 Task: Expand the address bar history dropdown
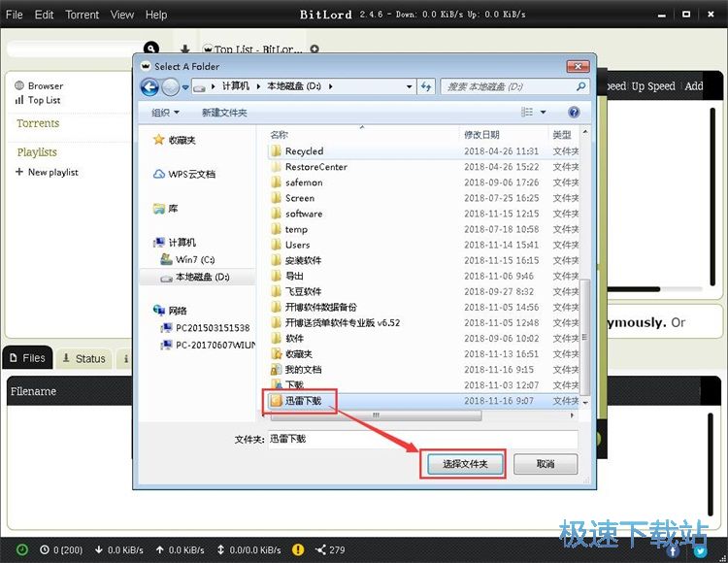(x=409, y=86)
